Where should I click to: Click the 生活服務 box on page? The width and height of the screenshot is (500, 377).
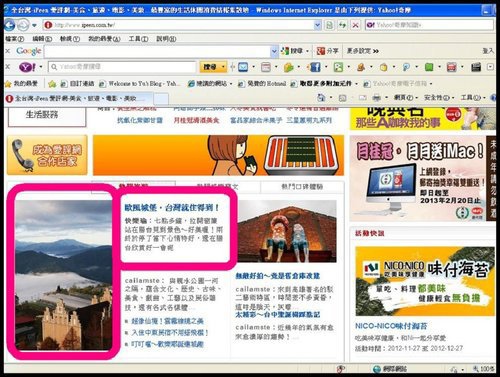coord(47,116)
